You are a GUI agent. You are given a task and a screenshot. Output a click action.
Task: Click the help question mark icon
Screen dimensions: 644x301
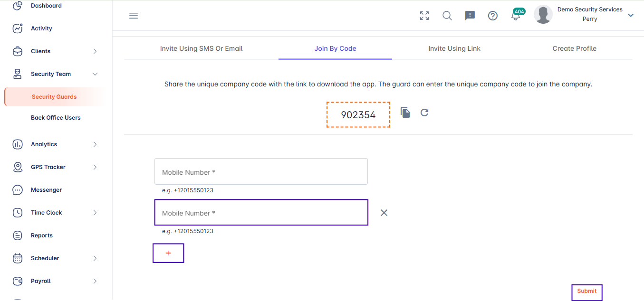[x=493, y=16]
